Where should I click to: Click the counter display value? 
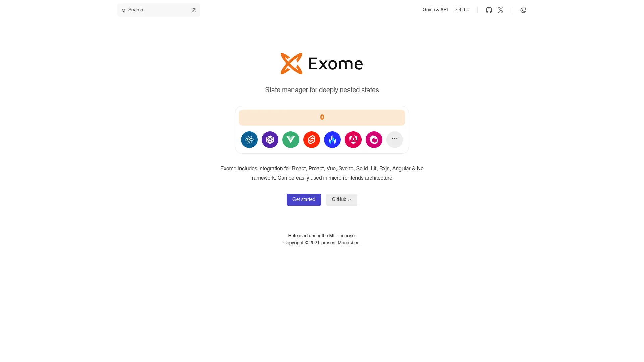322,117
